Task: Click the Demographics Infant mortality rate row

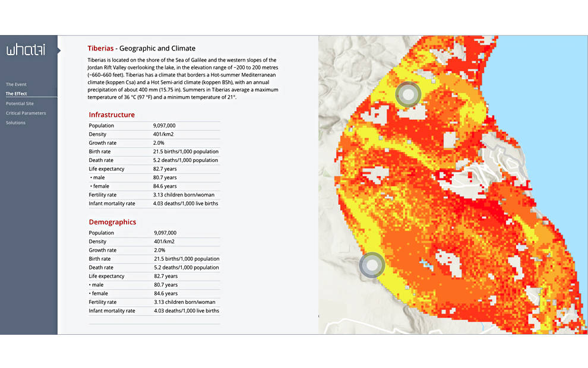Action: point(154,311)
